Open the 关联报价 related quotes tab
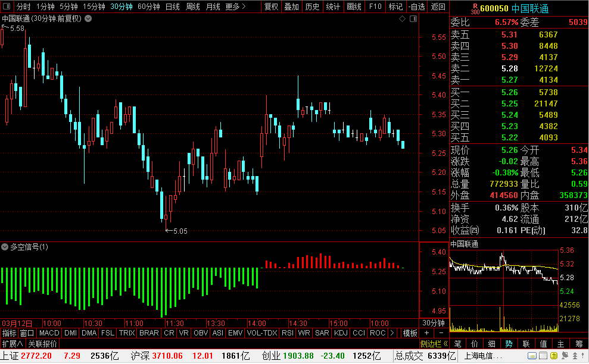 point(42,344)
